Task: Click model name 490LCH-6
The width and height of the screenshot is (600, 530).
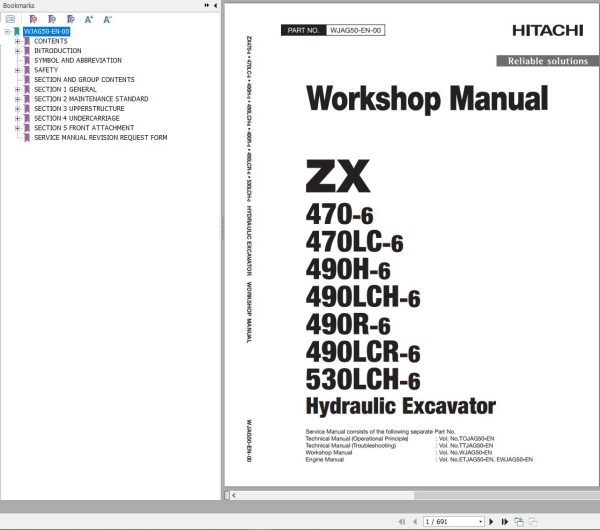Action: 363,297
